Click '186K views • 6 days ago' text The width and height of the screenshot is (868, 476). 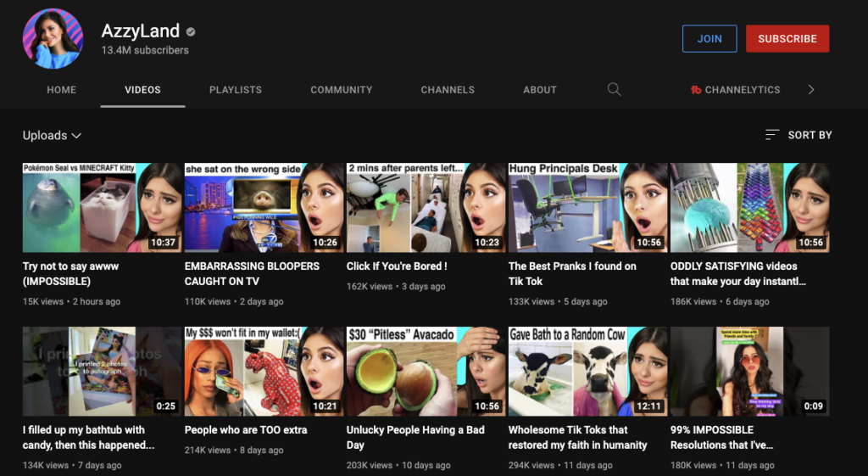click(x=720, y=301)
